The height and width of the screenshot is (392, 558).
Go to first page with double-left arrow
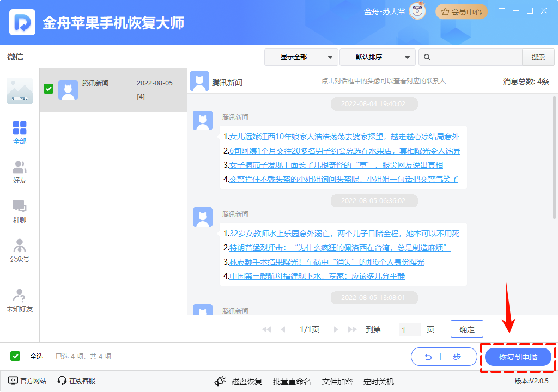(266, 329)
